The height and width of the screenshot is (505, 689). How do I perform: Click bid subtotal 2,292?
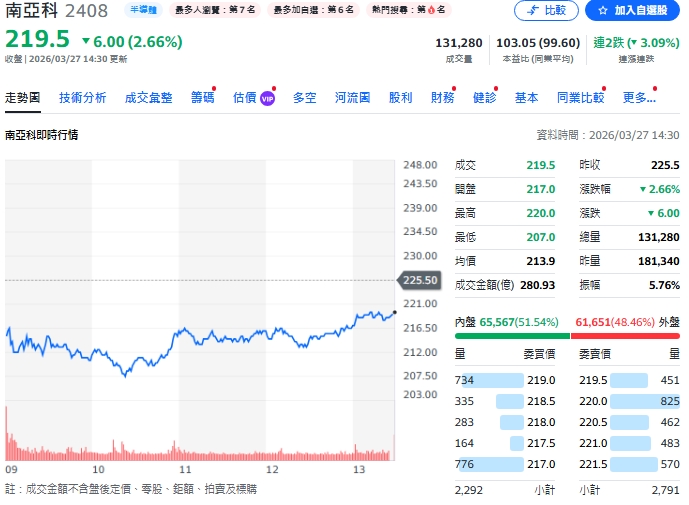click(x=468, y=490)
